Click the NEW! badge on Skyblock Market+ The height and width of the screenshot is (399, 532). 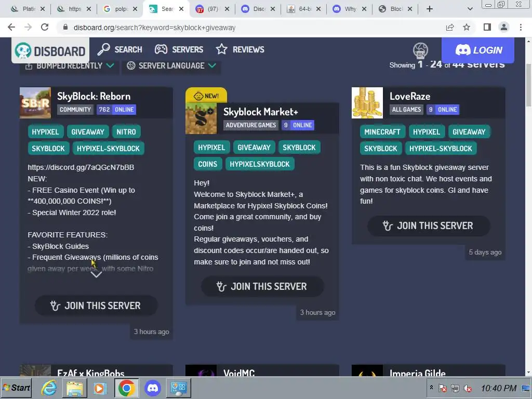(x=206, y=96)
